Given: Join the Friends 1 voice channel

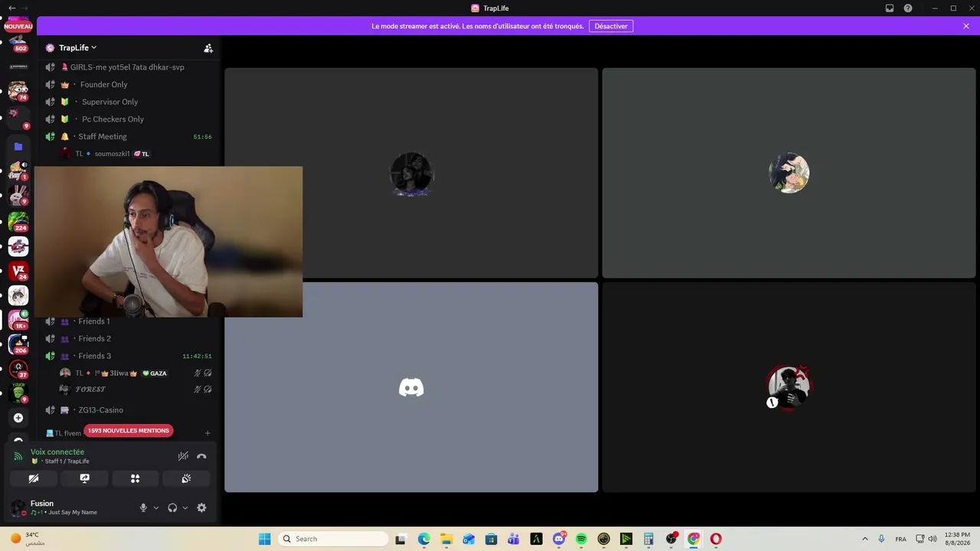Looking at the screenshot, I should point(127,321).
